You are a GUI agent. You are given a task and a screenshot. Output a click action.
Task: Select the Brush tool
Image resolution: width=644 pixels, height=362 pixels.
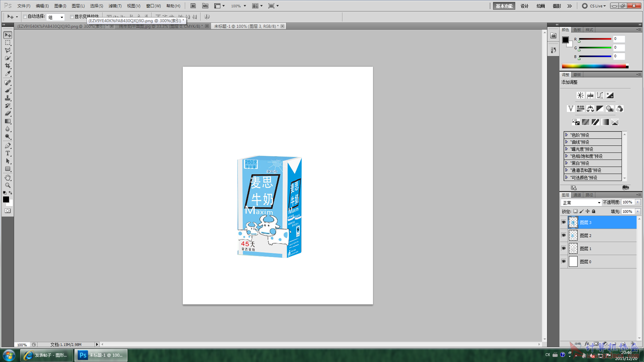point(8,90)
